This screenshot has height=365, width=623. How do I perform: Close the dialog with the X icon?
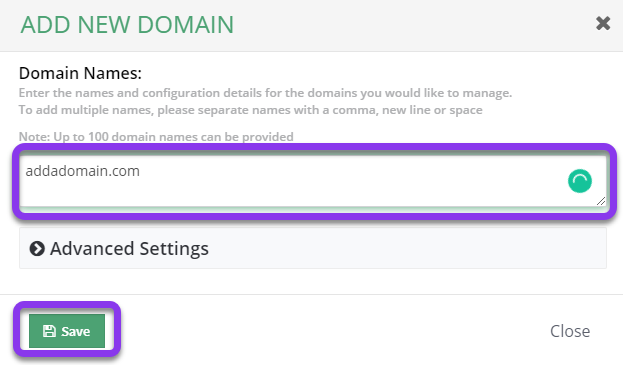[603, 23]
